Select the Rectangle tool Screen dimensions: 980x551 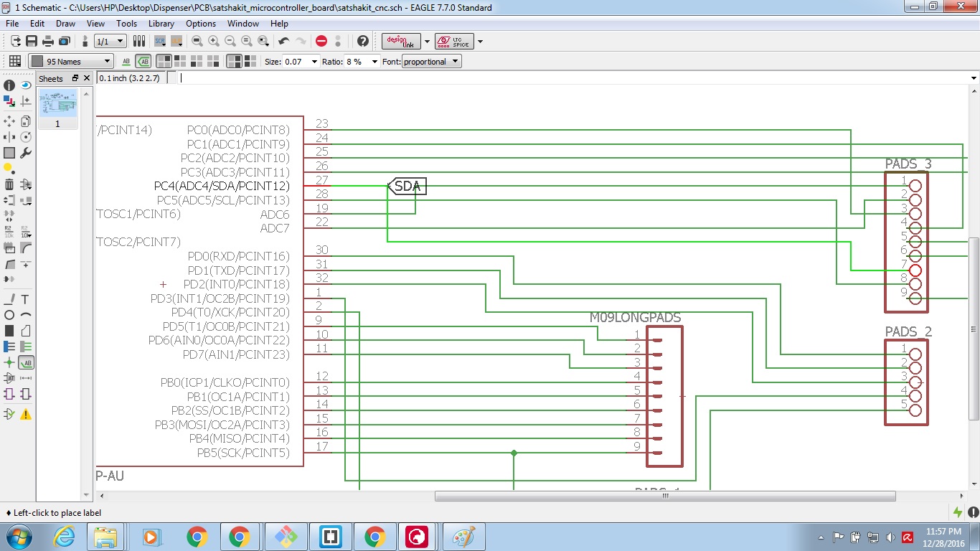tap(9, 331)
